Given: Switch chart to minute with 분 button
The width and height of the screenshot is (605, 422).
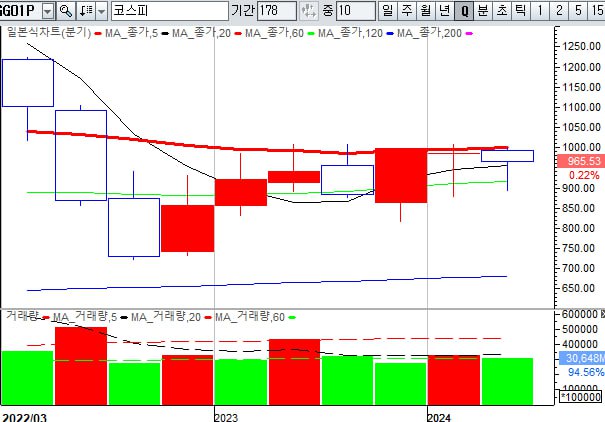Looking at the screenshot, I should tap(483, 11).
